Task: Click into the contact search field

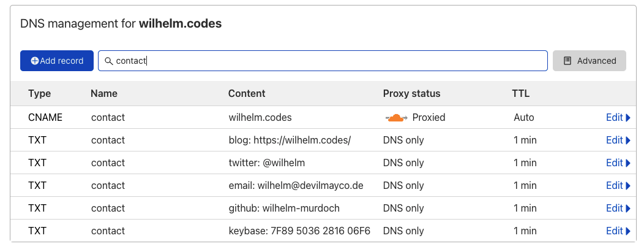Action: click(x=331, y=61)
